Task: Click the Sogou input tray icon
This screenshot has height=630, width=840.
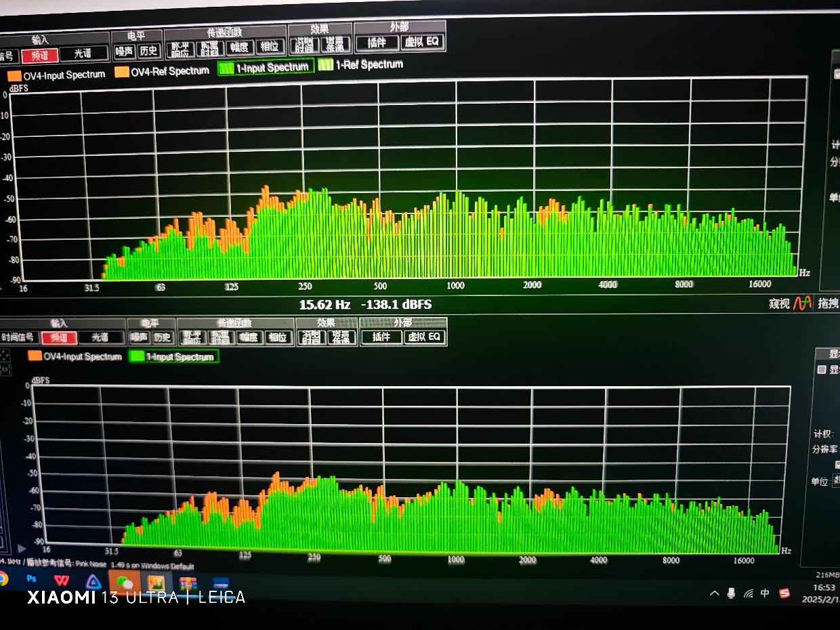Action: [x=784, y=593]
